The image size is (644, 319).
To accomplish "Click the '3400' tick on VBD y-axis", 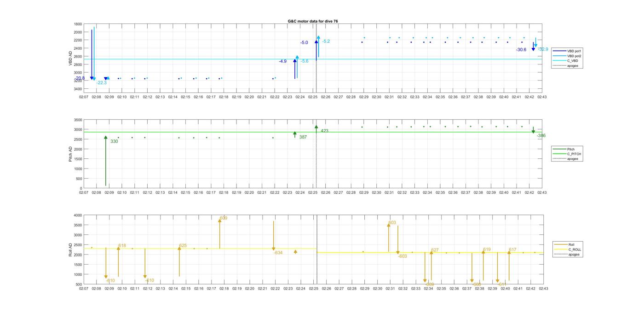I will (78, 89).
